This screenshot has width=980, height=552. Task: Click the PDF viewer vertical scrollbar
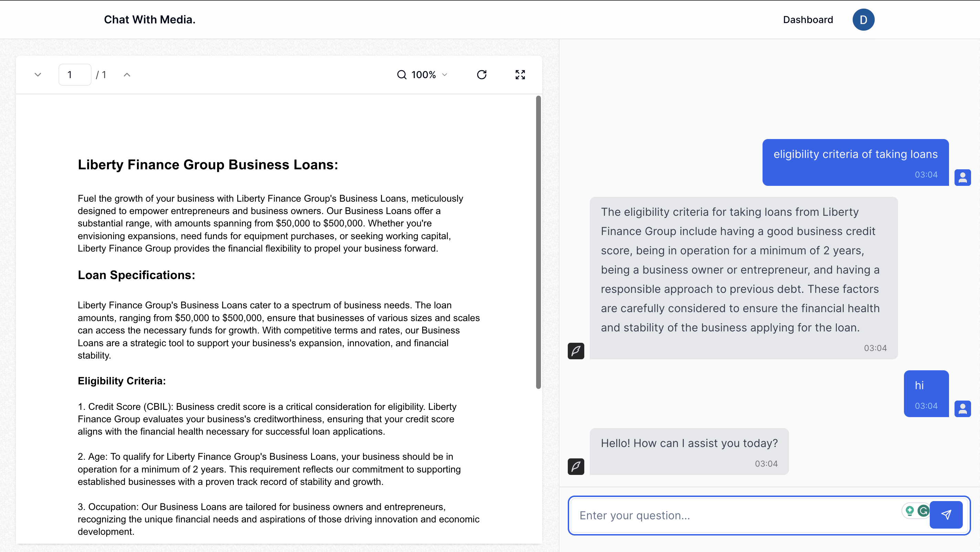[538, 242]
